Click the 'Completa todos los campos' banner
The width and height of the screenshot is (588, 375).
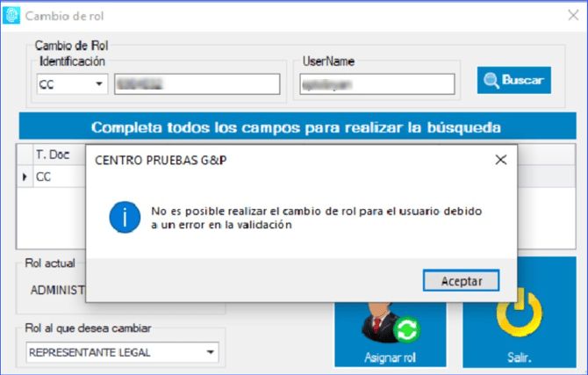coord(298,126)
